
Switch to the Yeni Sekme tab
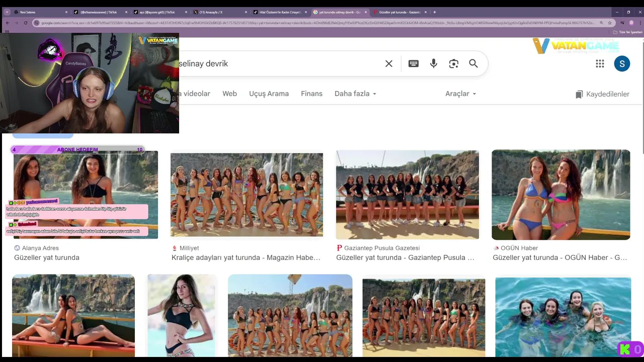(40, 12)
